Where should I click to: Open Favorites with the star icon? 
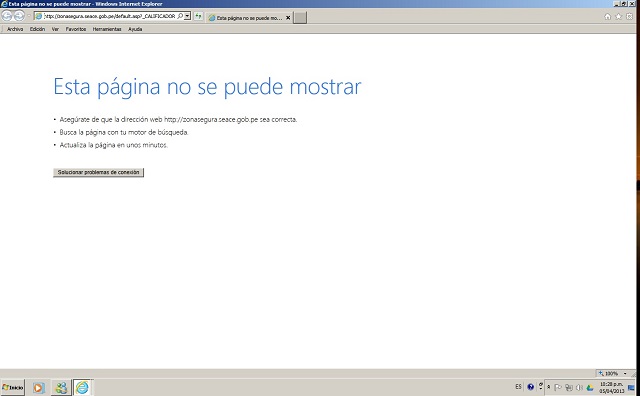[619, 16]
